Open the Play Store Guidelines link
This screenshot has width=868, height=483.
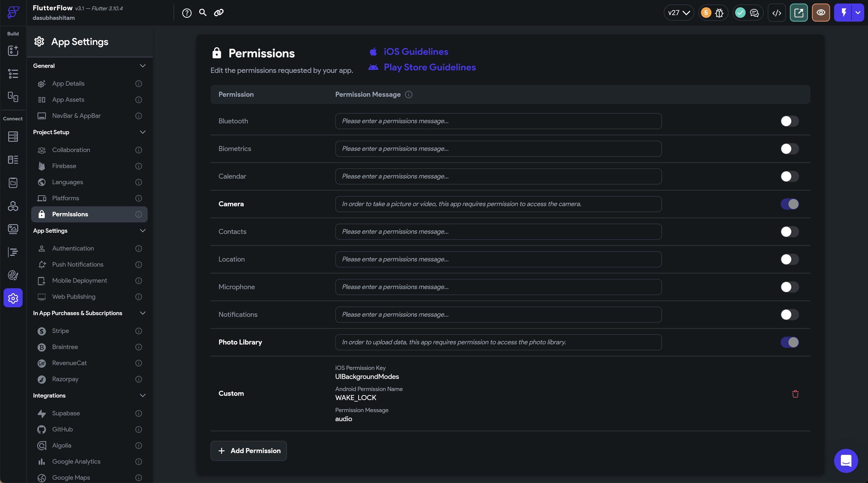[430, 67]
